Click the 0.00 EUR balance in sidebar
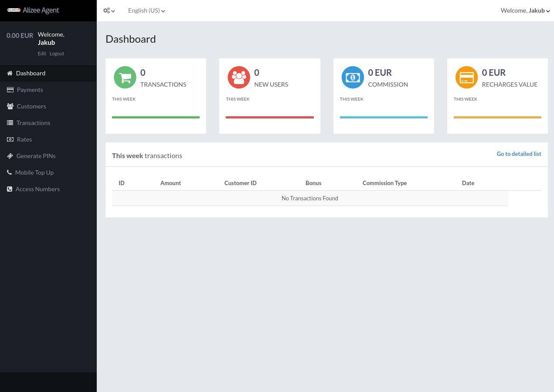The height and width of the screenshot is (392, 554). pyautogui.click(x=20, y=35)
